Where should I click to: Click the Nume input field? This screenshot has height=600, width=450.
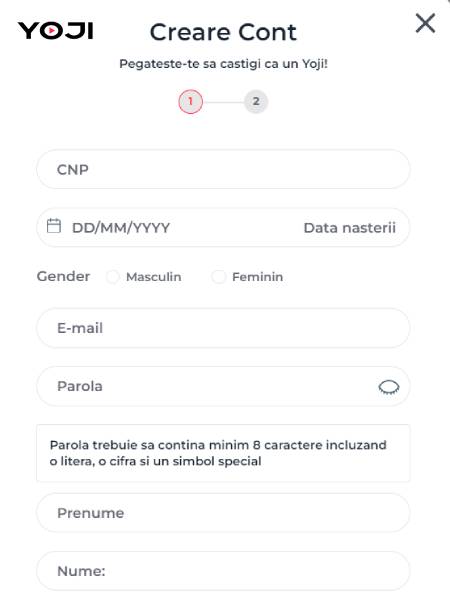coord(223,571)
